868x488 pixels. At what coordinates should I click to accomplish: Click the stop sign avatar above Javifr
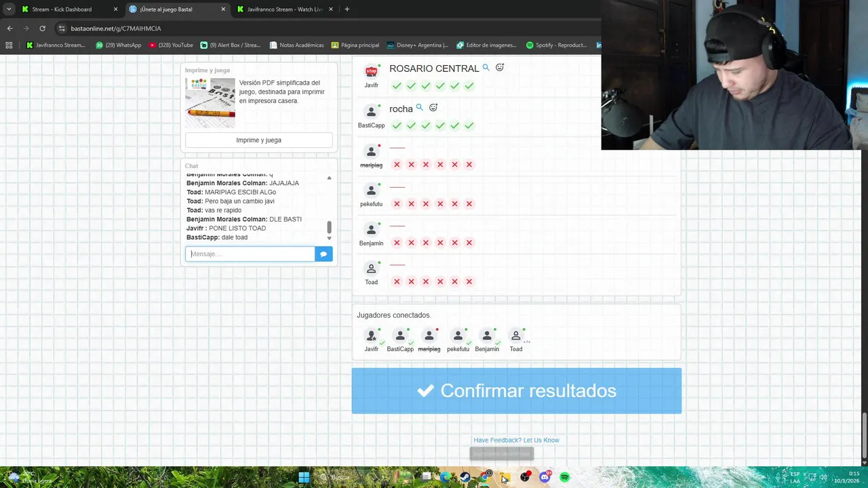[371, 71]
